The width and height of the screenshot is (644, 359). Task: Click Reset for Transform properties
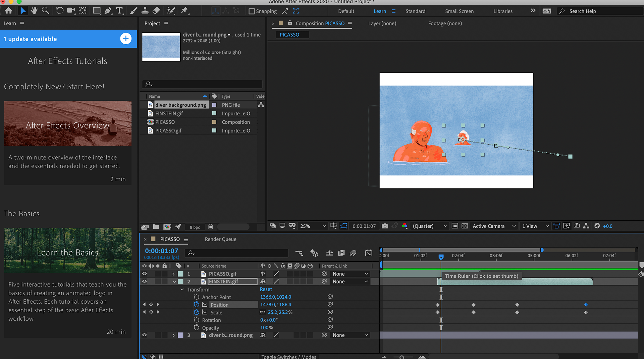[x=266, y=289]
